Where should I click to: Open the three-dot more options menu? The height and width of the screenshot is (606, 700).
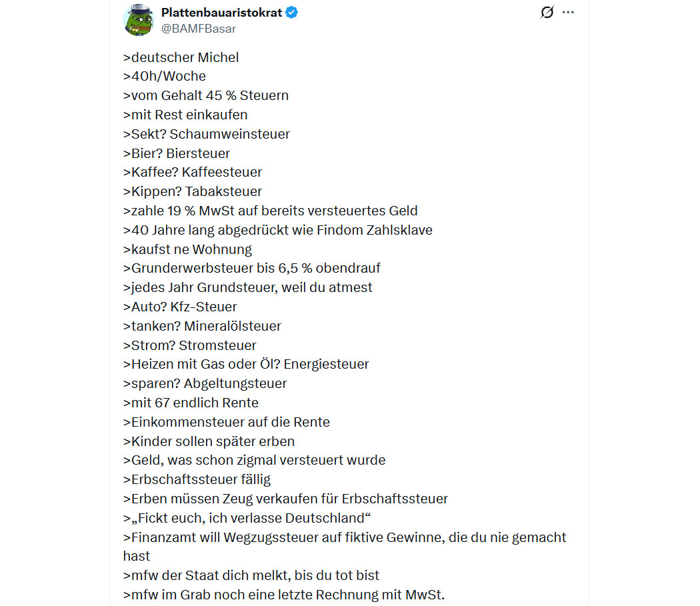568,13
